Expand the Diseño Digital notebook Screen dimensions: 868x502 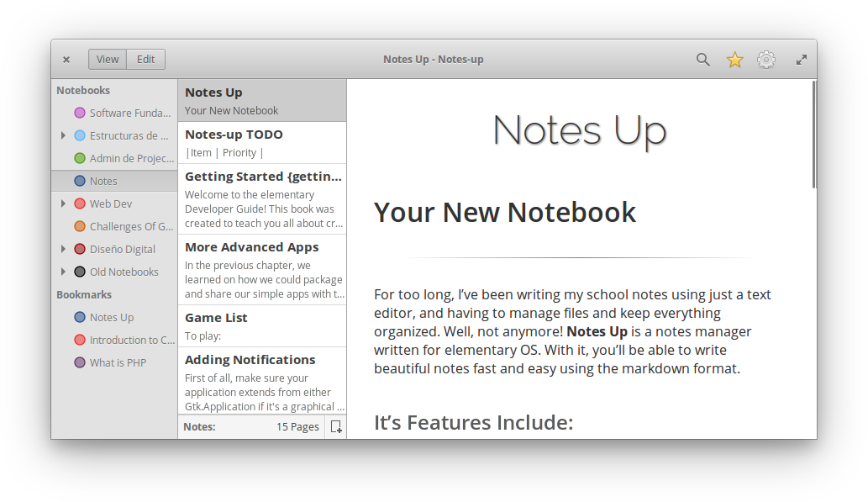[63, 250]
